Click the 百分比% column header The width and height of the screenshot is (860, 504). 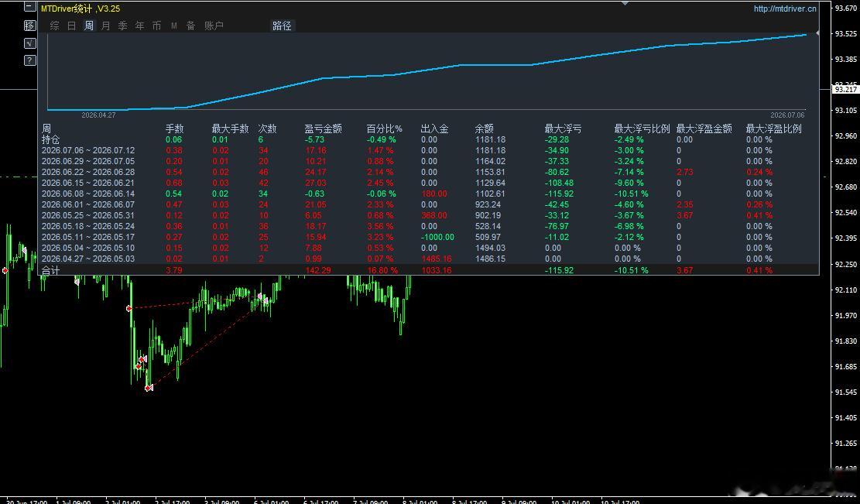coord(385,129)
